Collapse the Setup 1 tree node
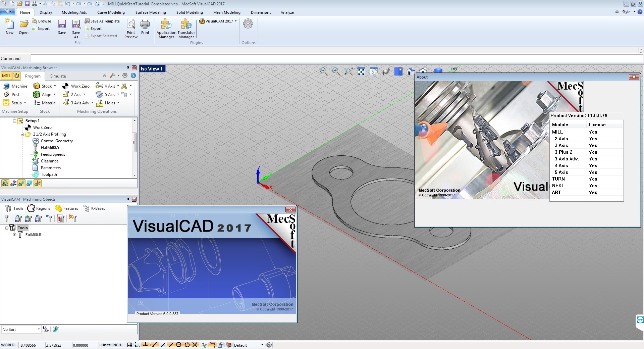This screenshot has width=644, height=349. tap(14, 121)
